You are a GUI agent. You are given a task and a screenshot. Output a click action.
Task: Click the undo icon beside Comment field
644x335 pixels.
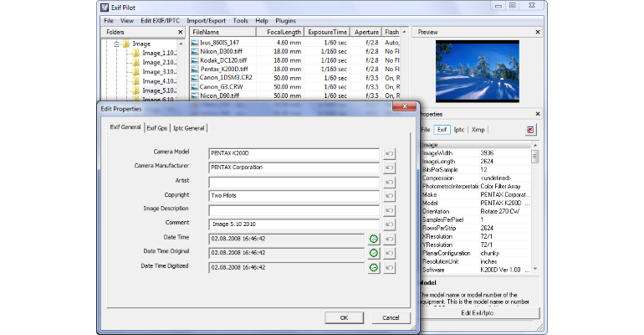tap(389, 224)
